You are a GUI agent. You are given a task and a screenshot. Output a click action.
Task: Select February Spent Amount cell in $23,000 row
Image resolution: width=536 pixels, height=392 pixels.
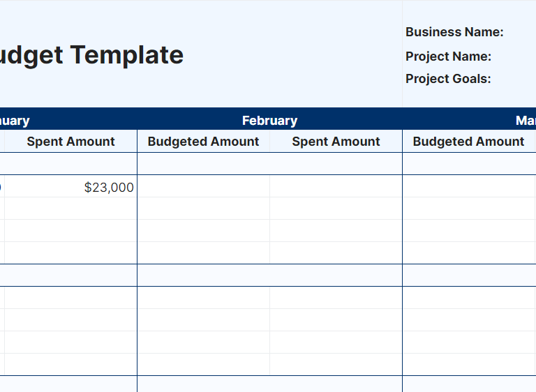(336, 187)
